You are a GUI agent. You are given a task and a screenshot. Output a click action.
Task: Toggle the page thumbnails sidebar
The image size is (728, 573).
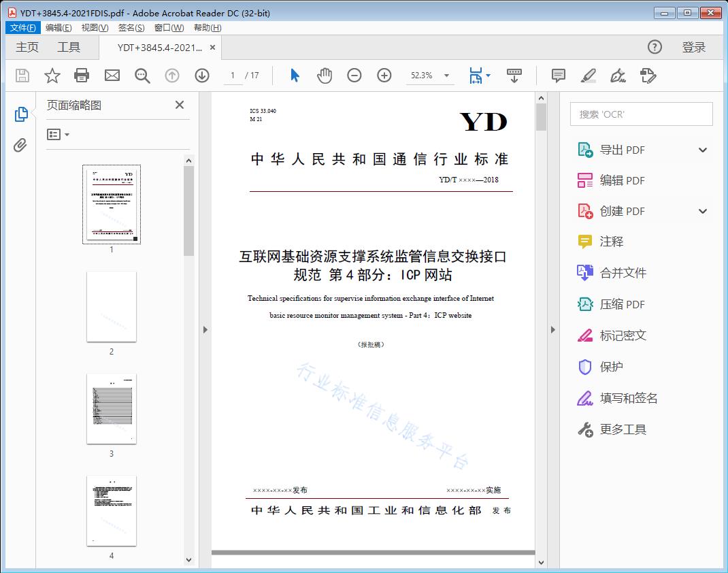(x=21, y=114)
